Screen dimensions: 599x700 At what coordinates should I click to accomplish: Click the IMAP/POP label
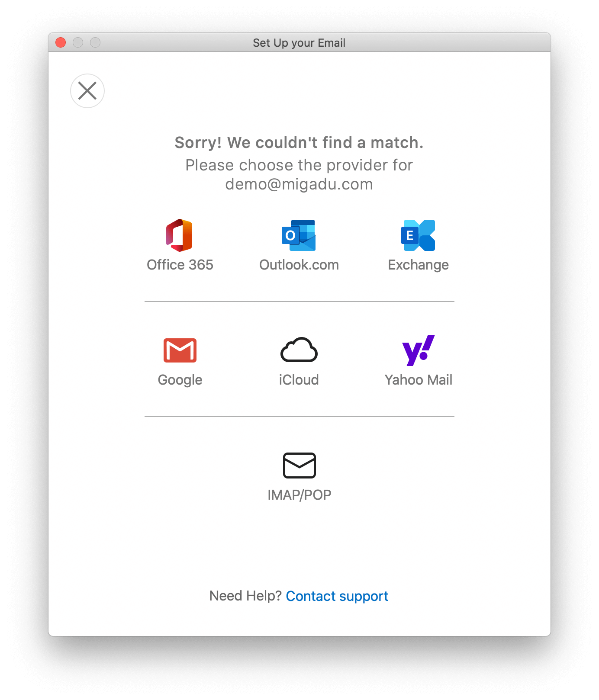[x=299, y=495]
